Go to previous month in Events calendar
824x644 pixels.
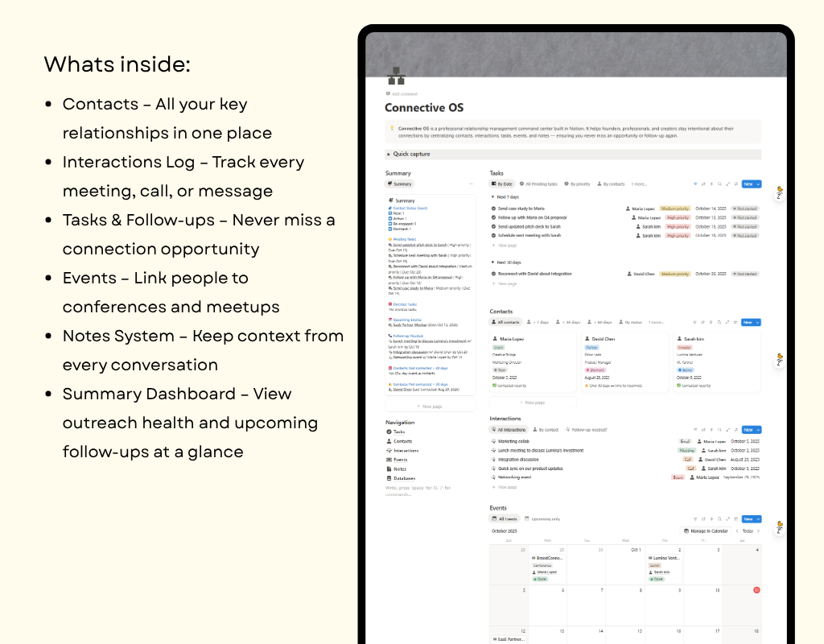737,531
